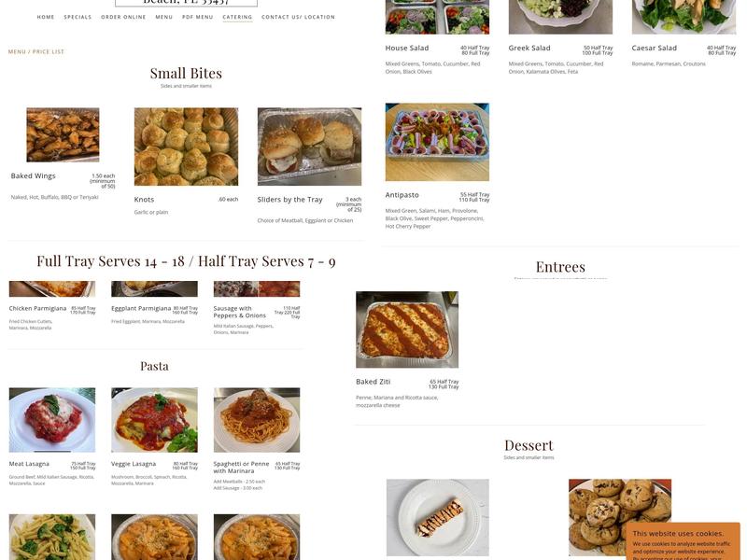View the Sliders by the Tray photo

[x=310, y=147]
